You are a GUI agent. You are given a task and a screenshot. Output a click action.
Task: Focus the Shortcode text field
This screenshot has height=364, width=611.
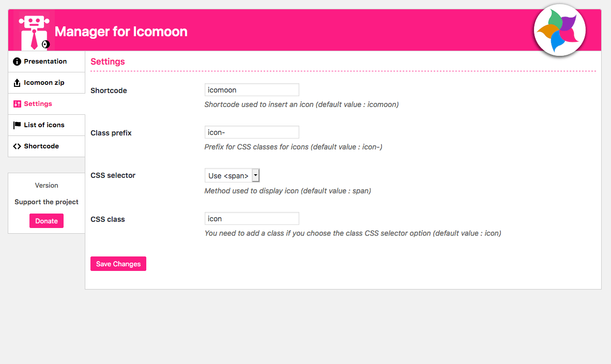[x=252, y=90]
